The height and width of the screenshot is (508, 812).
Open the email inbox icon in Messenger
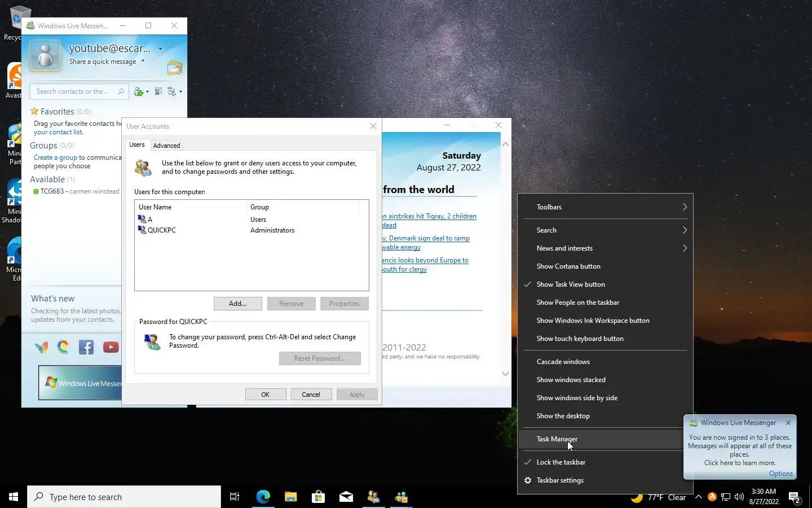coord(175,68)
